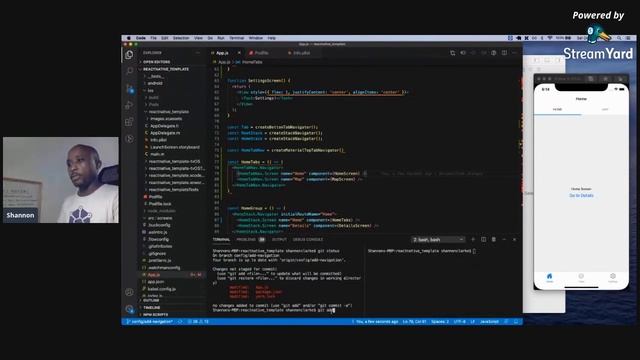
Task: Select the Terminal panel tab
Action: tap(221, 240)
